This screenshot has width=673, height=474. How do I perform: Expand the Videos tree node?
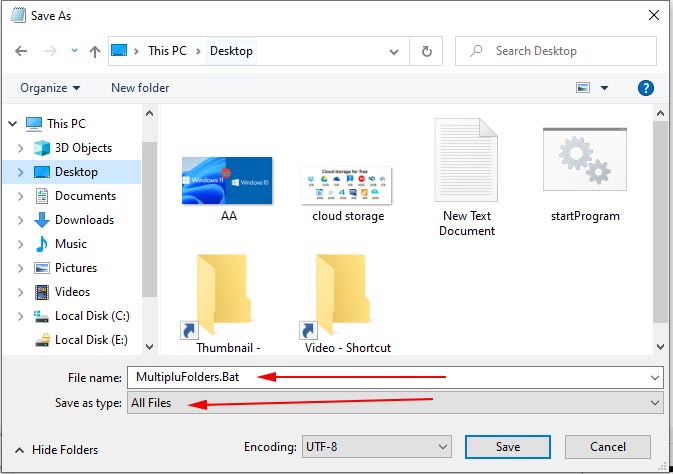coord(20,292)
